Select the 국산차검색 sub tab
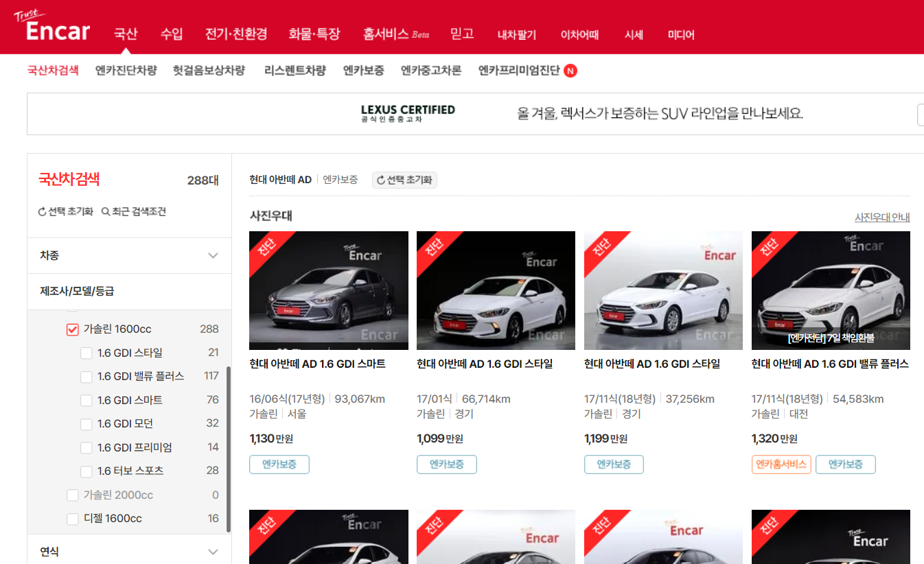924x564 pixels. click(x=53, y=70)
